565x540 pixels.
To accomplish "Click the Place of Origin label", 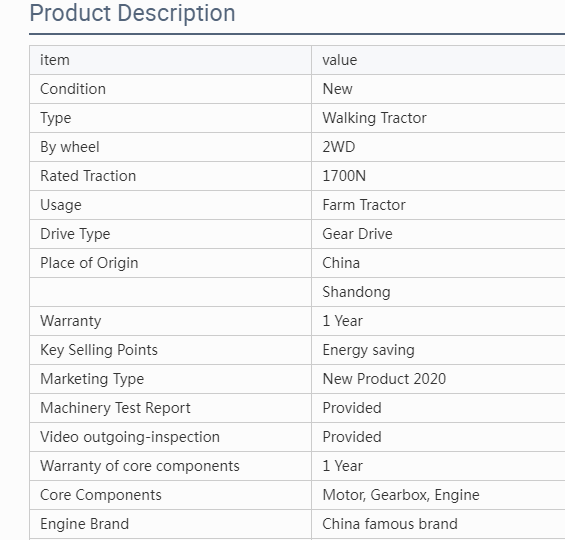I will point(89,263).
